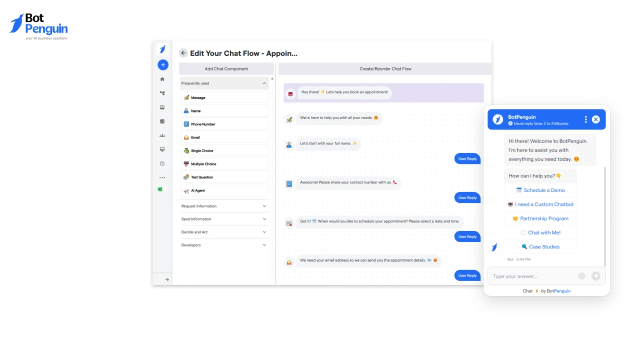Expand the Request Information section
The height and width of the screenshot is (343, 644).
click(x=224, y=206)
